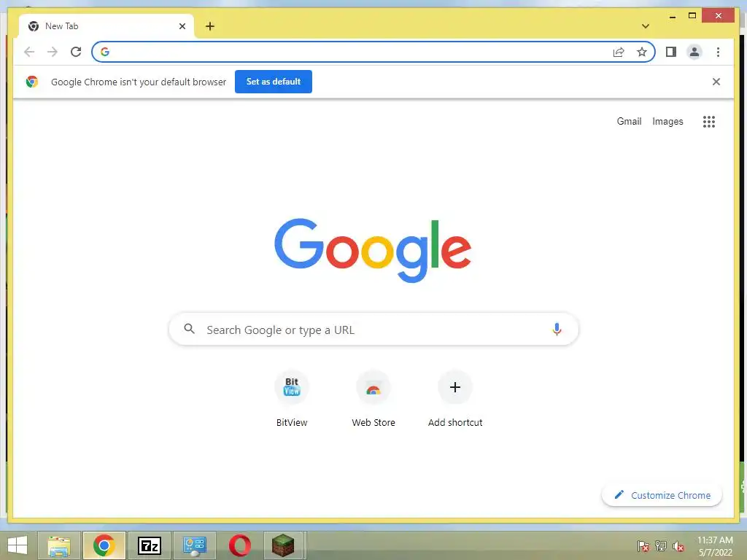Viewport: 747px width, 560px height.
Task: Launch Opera from taskbar
Action: [239, 545]
